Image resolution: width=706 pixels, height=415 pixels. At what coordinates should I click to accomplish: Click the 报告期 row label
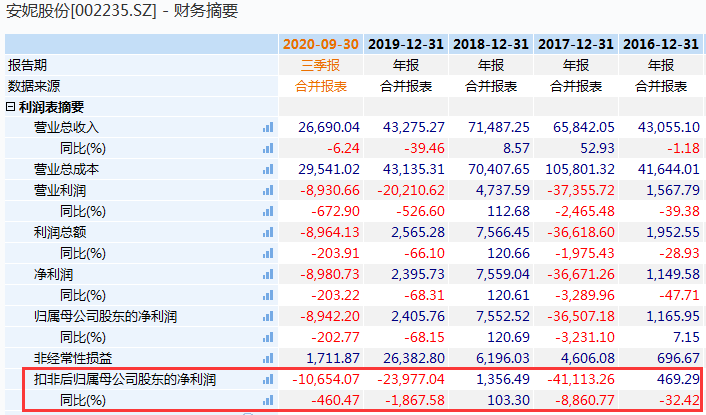[27, 65]
